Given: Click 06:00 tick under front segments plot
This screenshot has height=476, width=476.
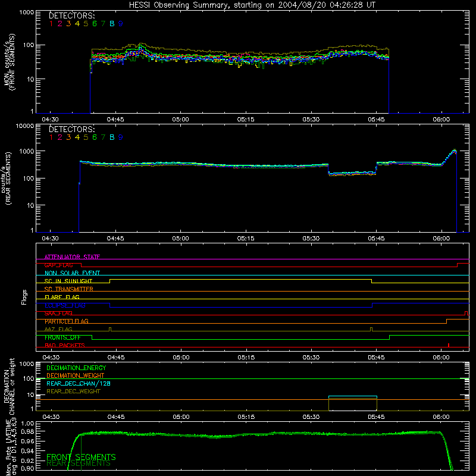Looking at the screenshot, I should point(441,120).
